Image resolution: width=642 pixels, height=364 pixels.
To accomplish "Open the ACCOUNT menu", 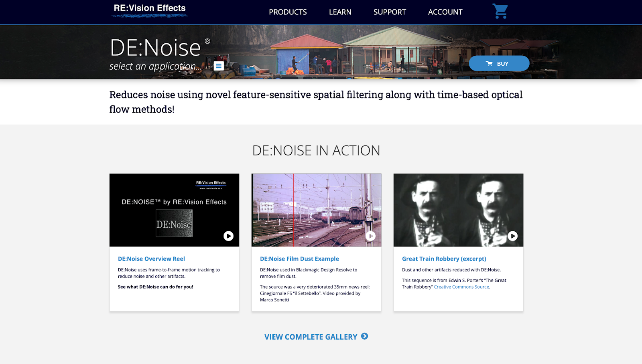I will (445, 12).
